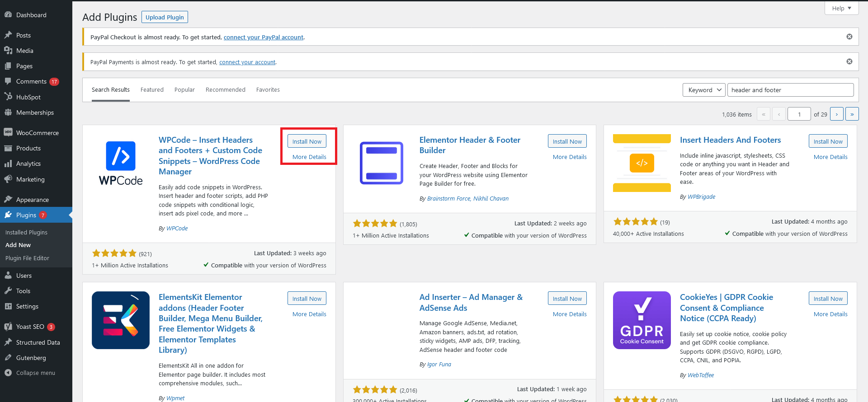Screen dimensions: 868x402
Task: Click the Analytics bar chart icon
Action: 8,164
